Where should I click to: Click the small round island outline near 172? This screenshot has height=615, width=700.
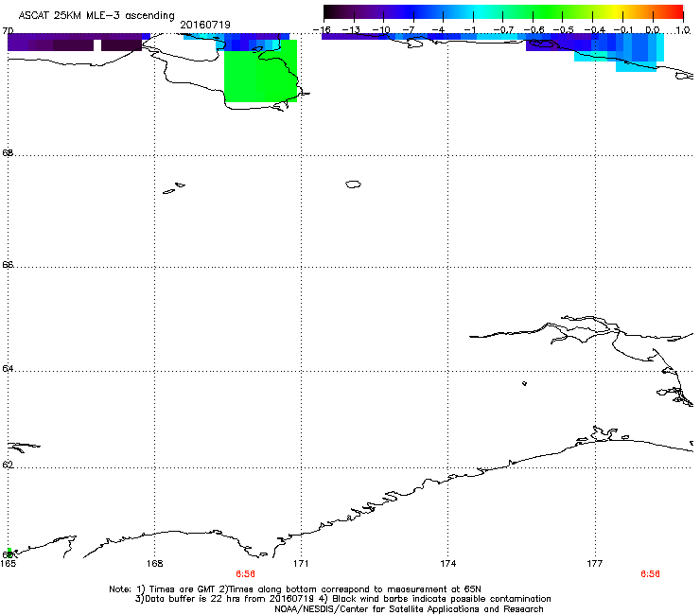coord(353,184)
